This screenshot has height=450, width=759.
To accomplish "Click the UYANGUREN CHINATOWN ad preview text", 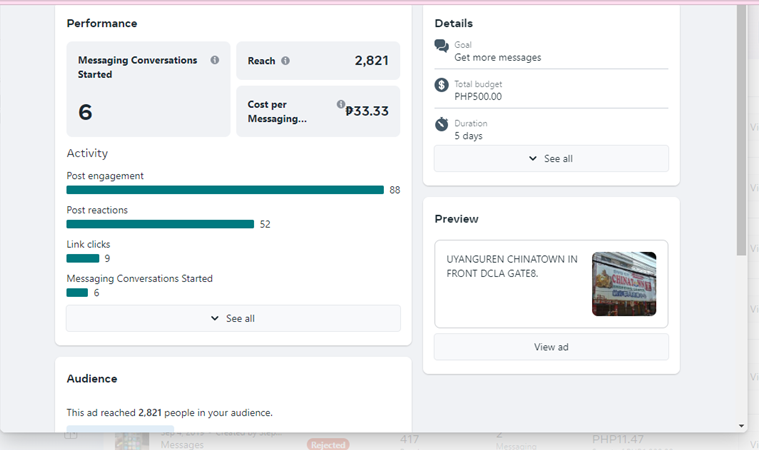I will pos(512,267).
